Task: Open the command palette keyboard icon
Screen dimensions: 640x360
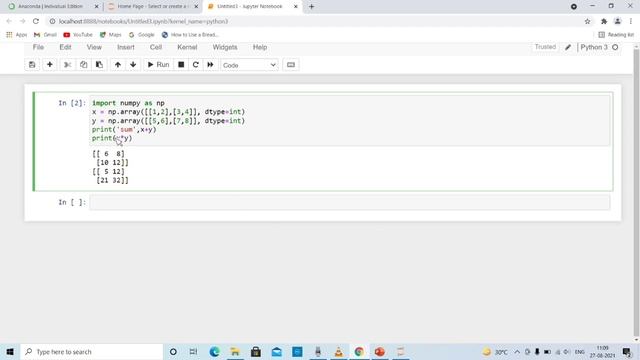Action: pos(291,65)
